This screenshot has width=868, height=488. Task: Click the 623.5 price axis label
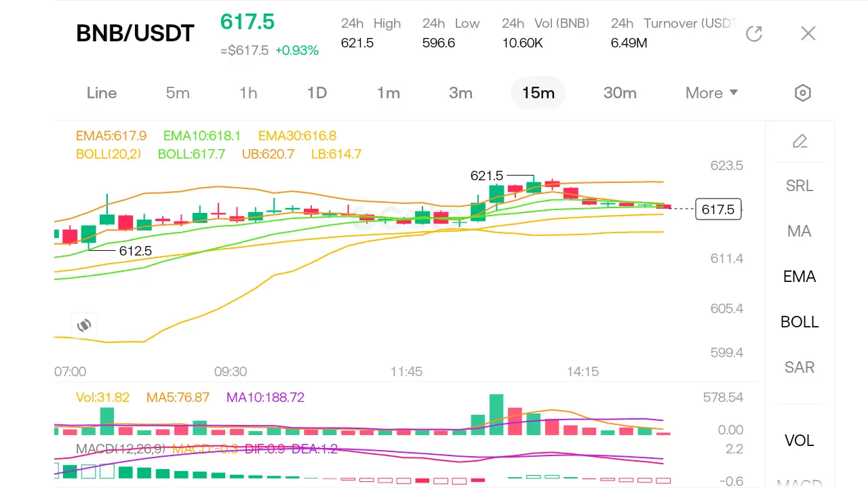click(x=727, y=165)
